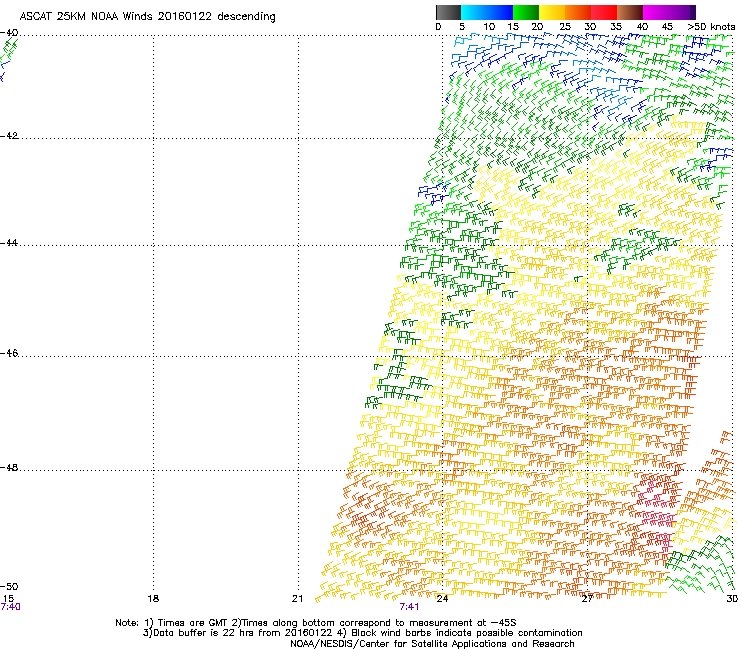Image resolution: width=740 pixels, height=650 pixels.
Task: Click the blue 10-15 knots legend color
Action: [500, 12]
